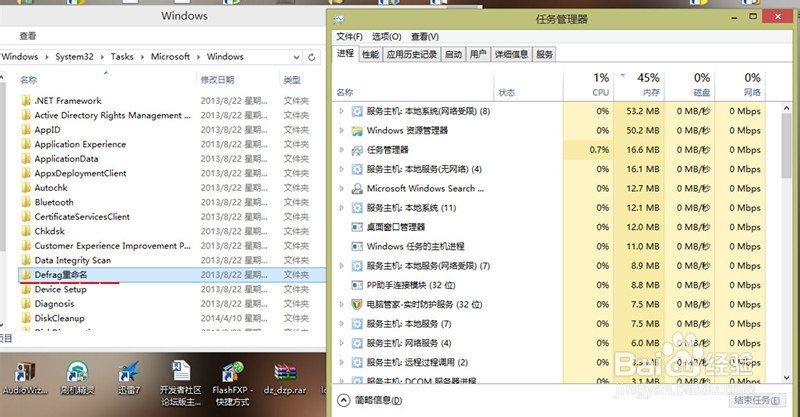Select the Device Setup folder

click(172, 289)
